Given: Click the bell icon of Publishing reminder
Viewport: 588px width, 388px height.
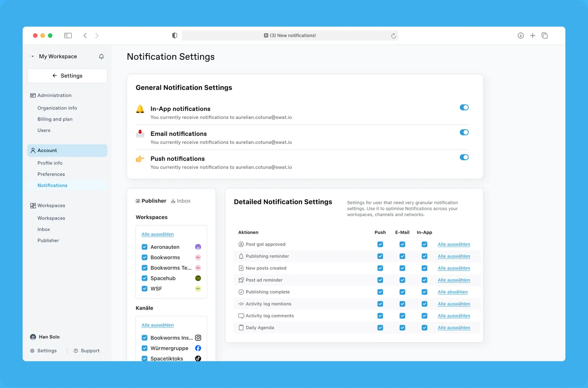Looking at the screenshot, I should pyautogui.click(x=241, y=256).
